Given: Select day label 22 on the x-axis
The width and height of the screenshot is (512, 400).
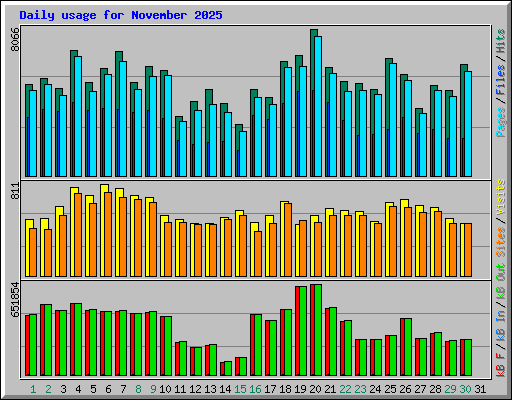Looking at the screenshot, I should tap(345, 389).
